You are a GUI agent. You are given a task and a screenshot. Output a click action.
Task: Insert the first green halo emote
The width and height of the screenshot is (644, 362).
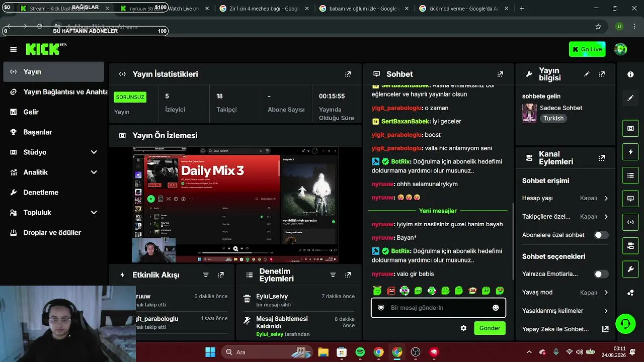[377, 291]
